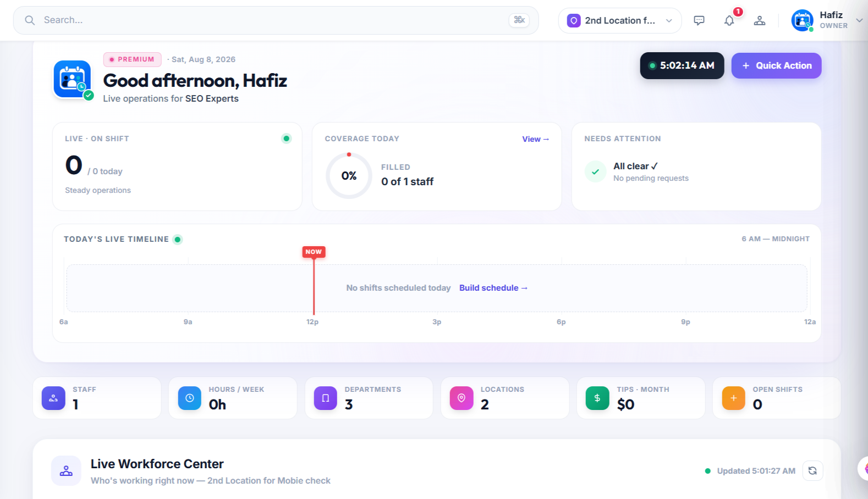Open notifications bell with red badge
Screen dimensions: 868x499
pos(729,20)
